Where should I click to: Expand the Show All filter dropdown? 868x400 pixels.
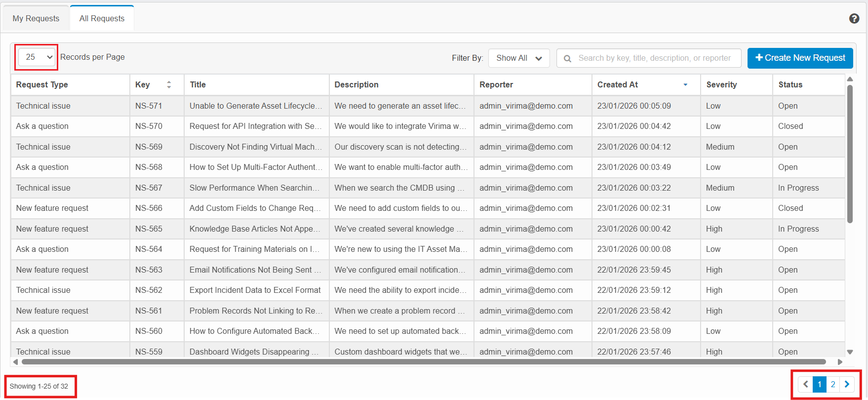[x=519, y=58]
